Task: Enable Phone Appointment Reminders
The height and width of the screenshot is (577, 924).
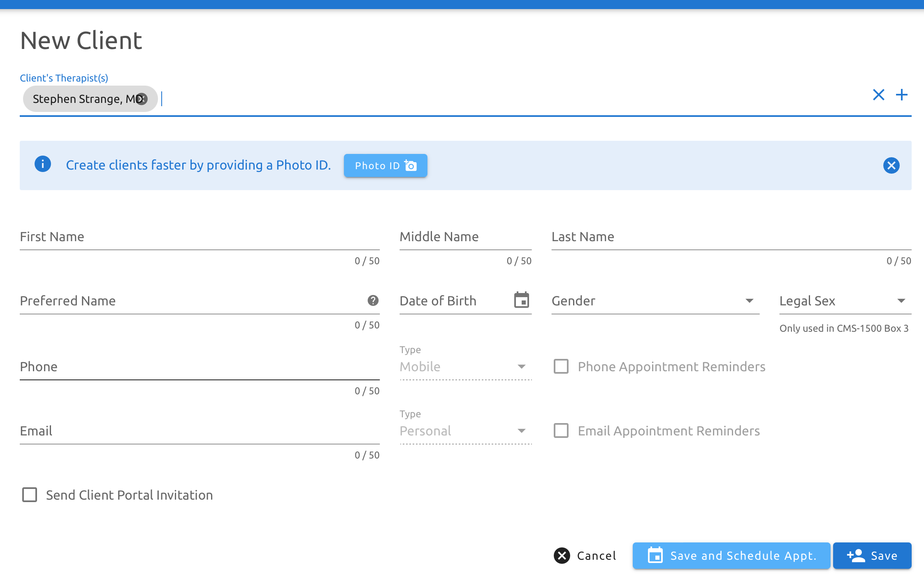Action: [x=561, y=366]
